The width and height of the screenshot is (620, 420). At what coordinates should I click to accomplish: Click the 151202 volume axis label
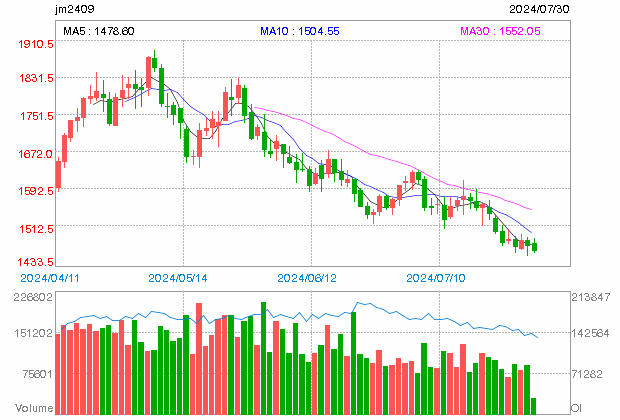click(33, 333)
